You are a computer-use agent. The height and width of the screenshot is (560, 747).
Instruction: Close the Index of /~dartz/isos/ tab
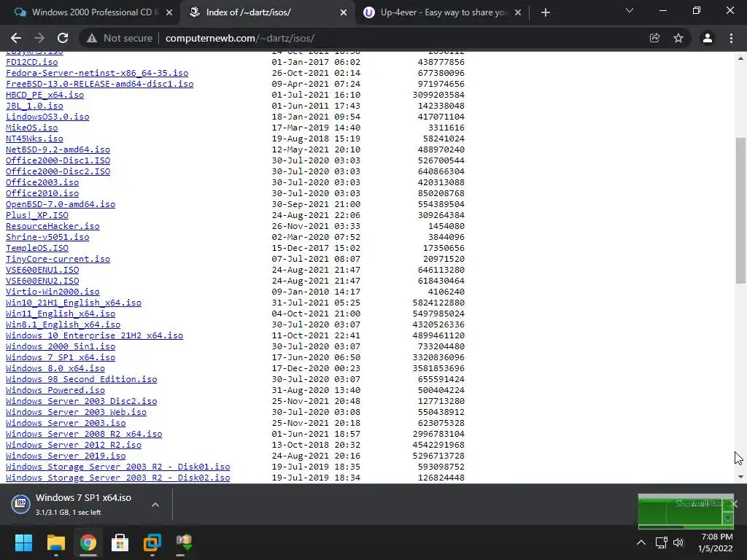pyautogui.click(x=344, y=12)
